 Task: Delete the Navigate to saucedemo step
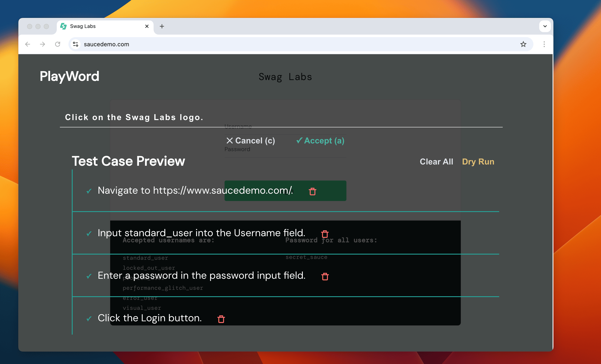tap(312, 192)
